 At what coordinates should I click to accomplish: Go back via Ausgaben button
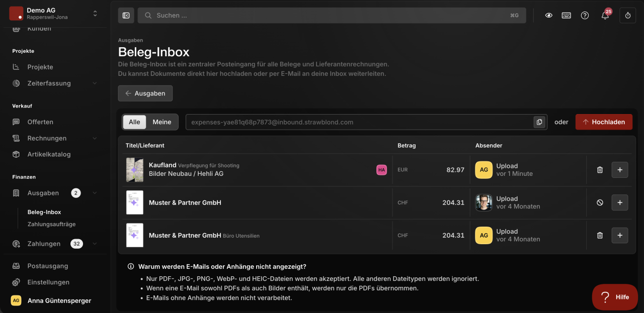145,93
